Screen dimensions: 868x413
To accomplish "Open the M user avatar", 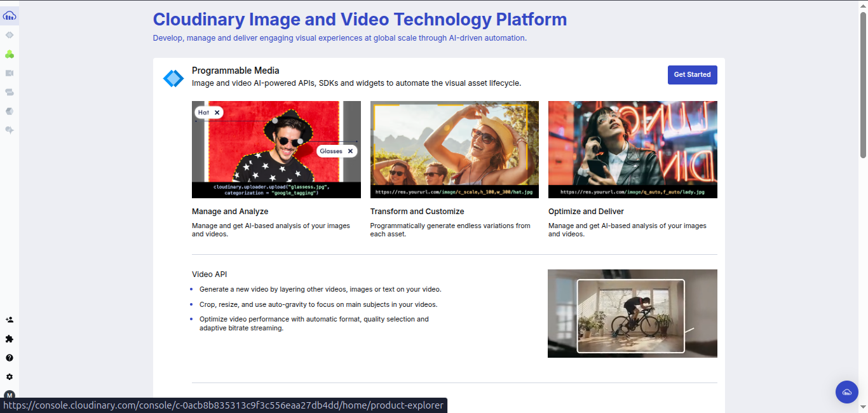I will point(10,395).
